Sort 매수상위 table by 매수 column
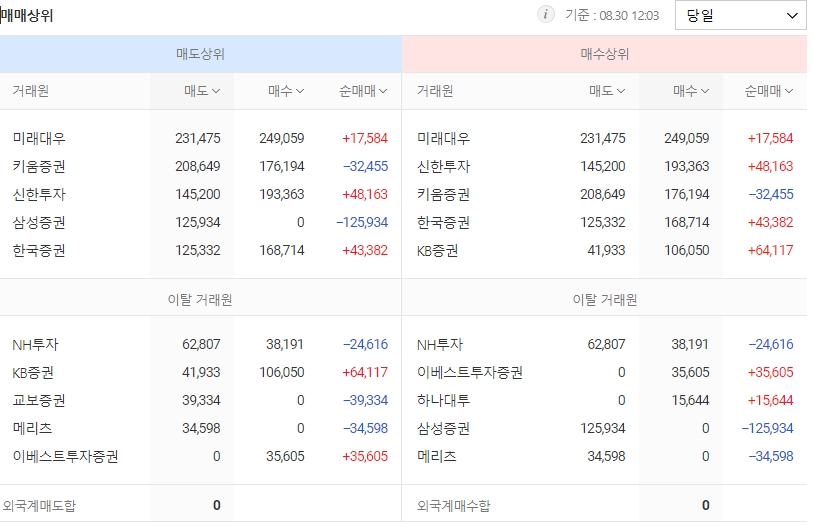This screenshot has width=814, height=527. [x=691, y=91]
